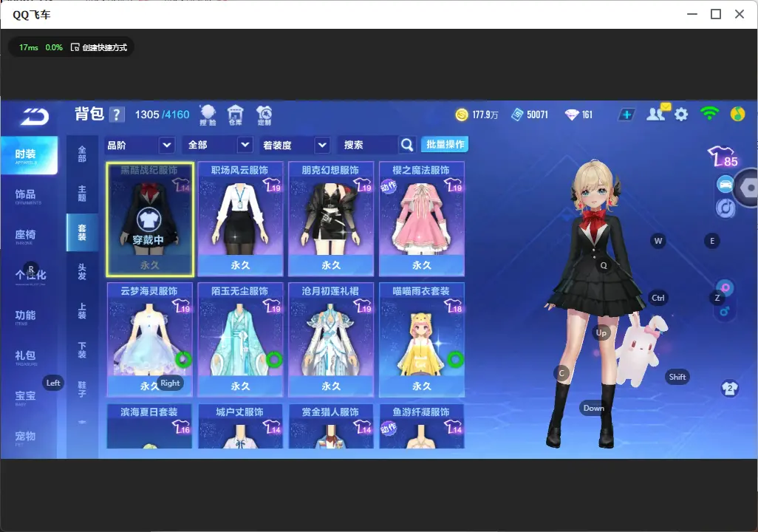This screenshot has width=758, height=532.
Task: Select the 沧月初莲礼裙 outfit card
Action: click(331, 339)
